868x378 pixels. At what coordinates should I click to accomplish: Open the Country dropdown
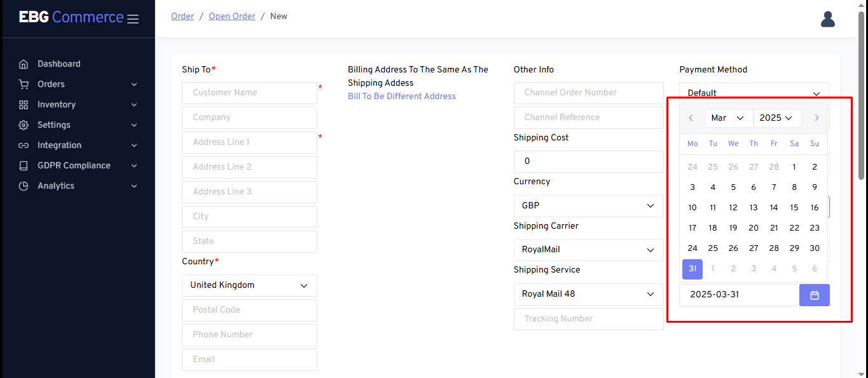click(x=249, y=285)
